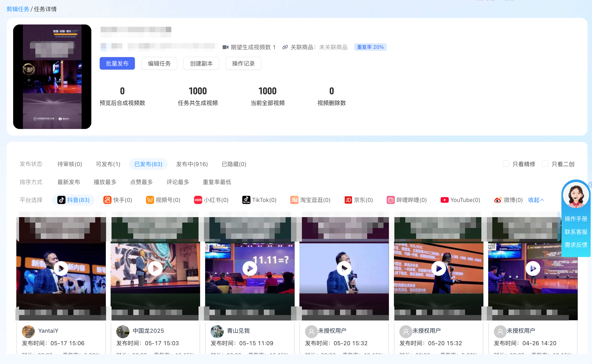
Task: Switch to 发布中(916) status tab
Action: [192, 164]
